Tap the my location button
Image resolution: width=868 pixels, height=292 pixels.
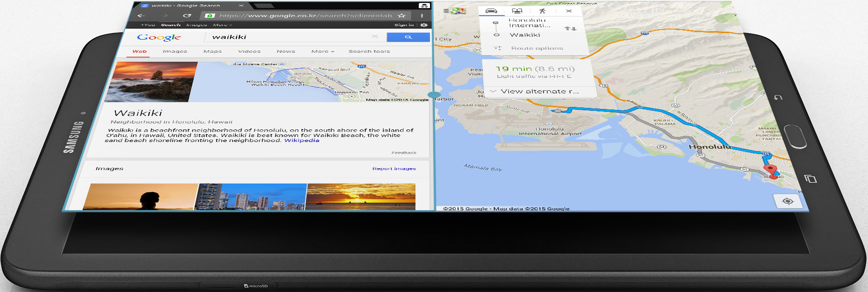788,201
